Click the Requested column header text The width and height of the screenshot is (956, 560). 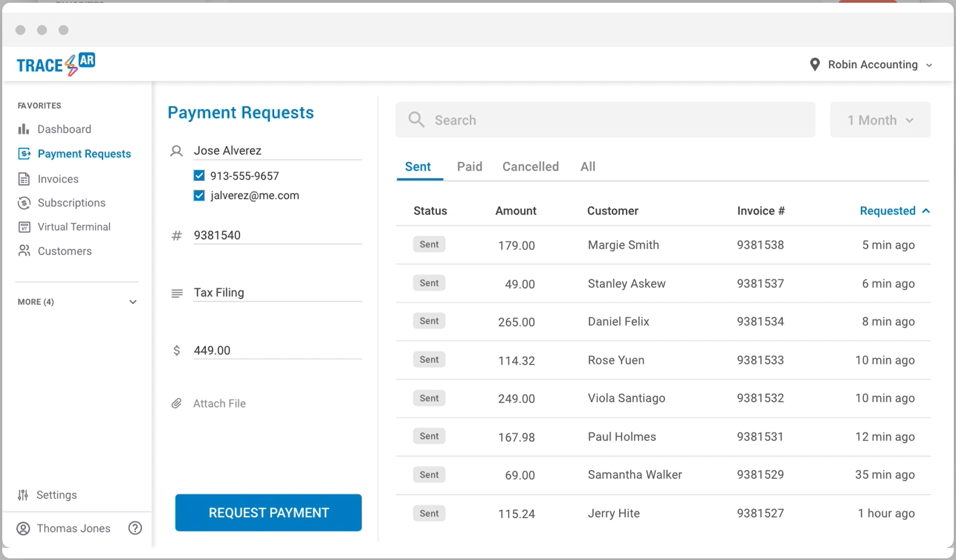887,211
